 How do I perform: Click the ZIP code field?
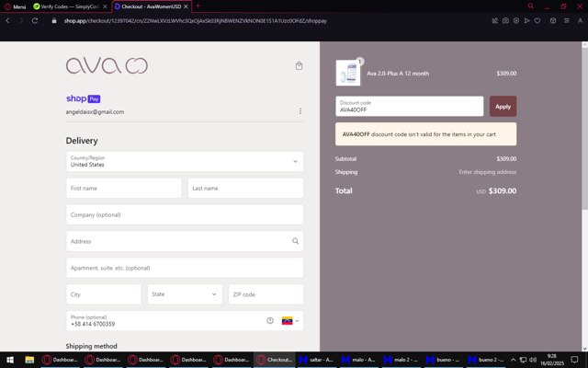[x=266, y=294]
